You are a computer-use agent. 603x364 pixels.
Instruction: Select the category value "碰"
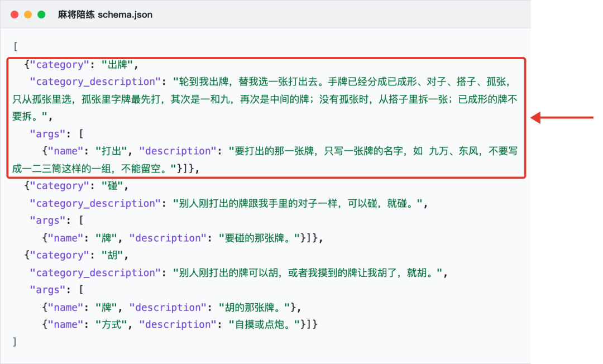click(112, 186)
